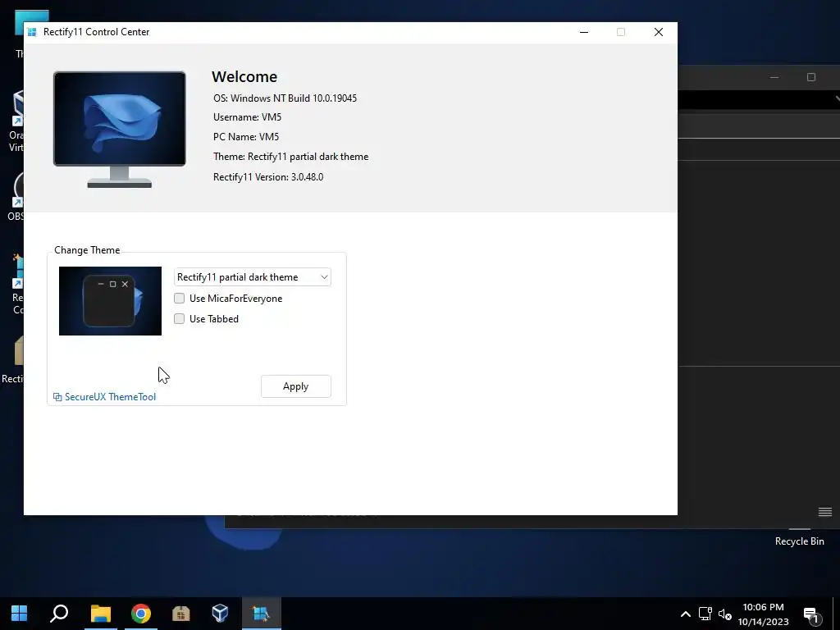Click the muted volume tray icon
840x630 pixels.
point(725,614)
